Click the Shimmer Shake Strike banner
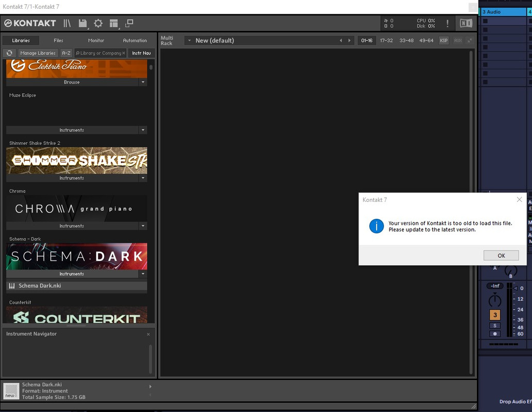This screenshot has height=412, width=532. click(x=77, y=161)
